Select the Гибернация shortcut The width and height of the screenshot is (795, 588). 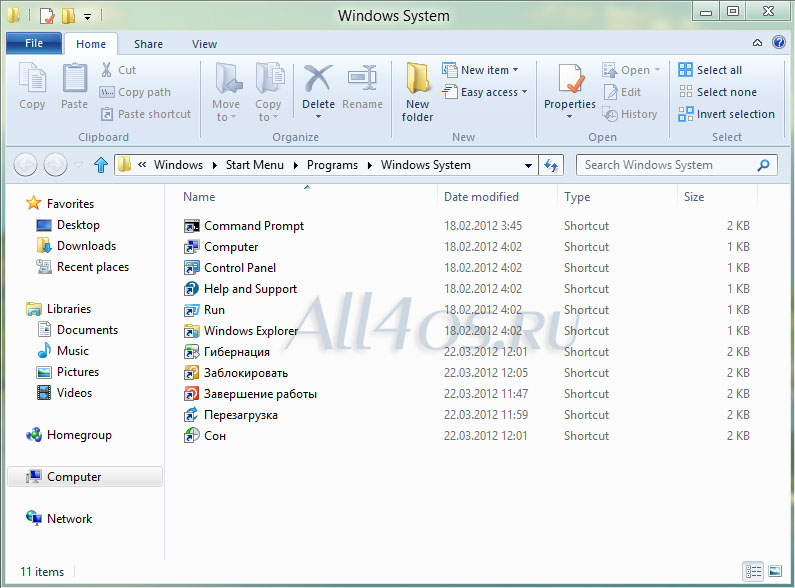227,352
